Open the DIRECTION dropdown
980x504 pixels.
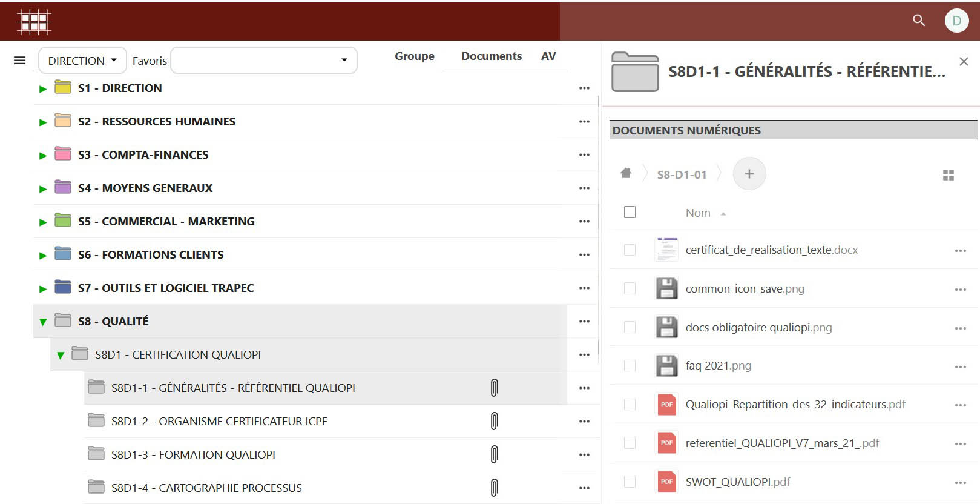(82, 61)
